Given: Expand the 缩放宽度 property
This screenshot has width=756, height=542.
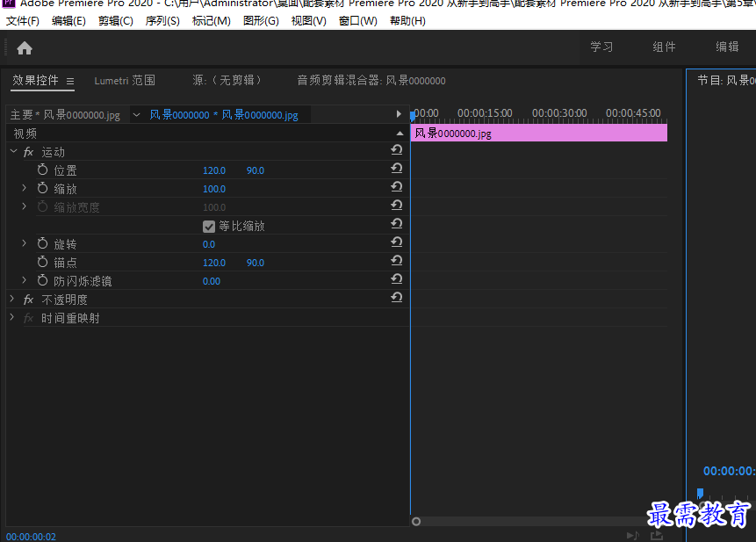Looking at the screenshot, I should (x=24, y=206).
